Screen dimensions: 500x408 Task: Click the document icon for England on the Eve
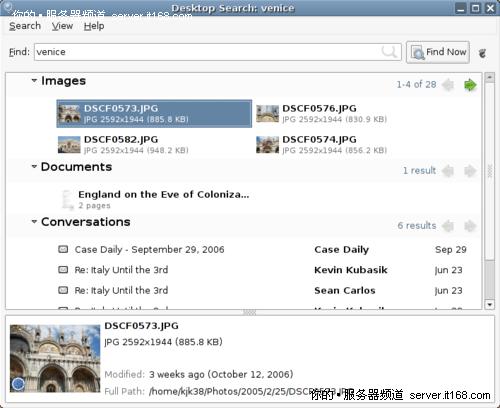pos(68,200)
